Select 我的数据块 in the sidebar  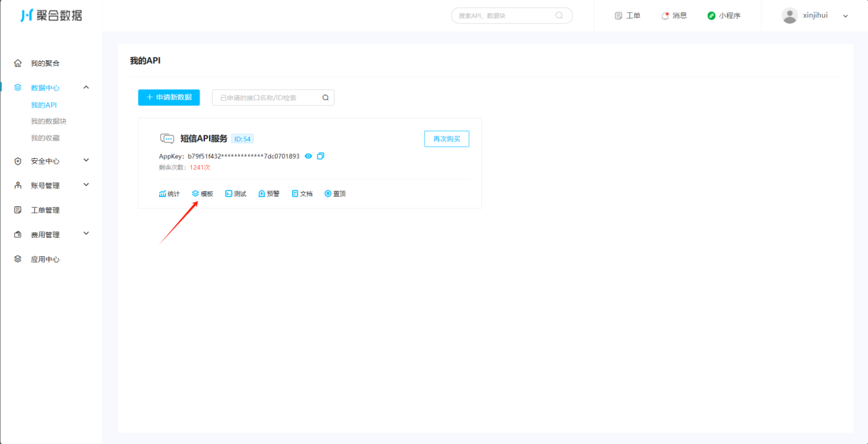49,121
